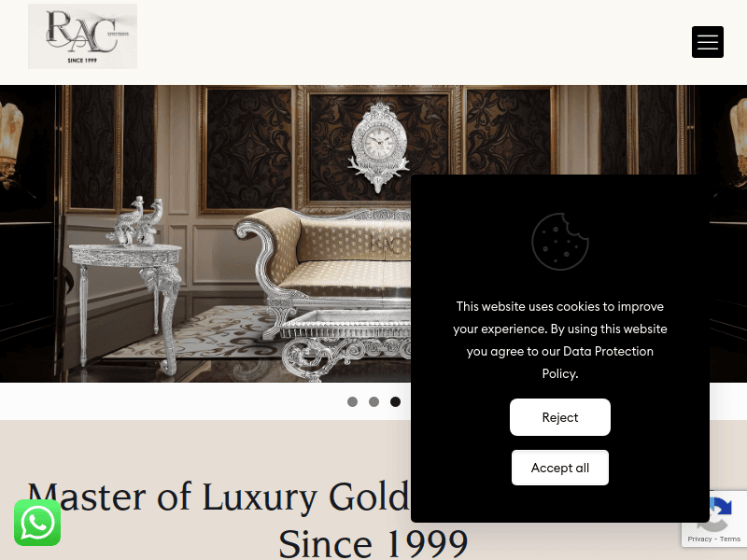Click the previous slide peeking at left edge
Screen dimensions: 747x560
pyautogui.click(x=27, y=233)
